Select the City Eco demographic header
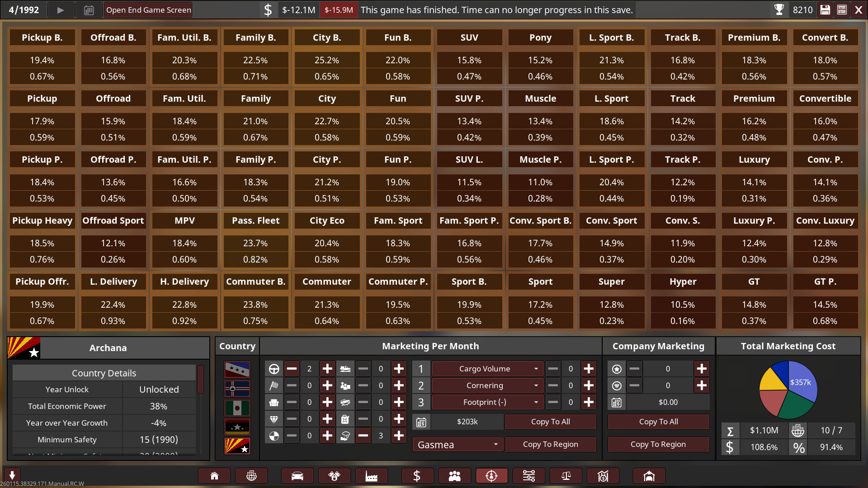Viewport: 868px width, 488px height. tap(326, 221)
